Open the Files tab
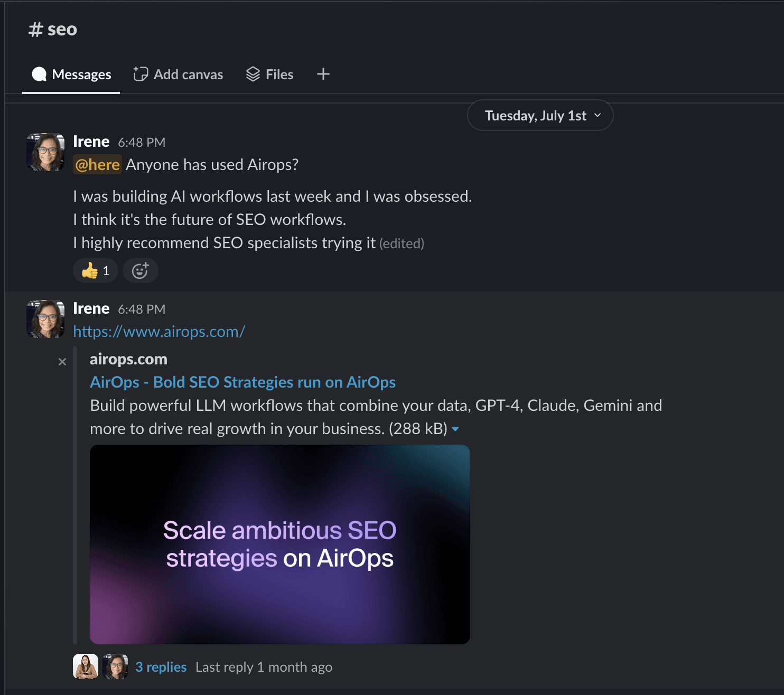The height and width of the screenshot is (695, 784). click(270, 74)
